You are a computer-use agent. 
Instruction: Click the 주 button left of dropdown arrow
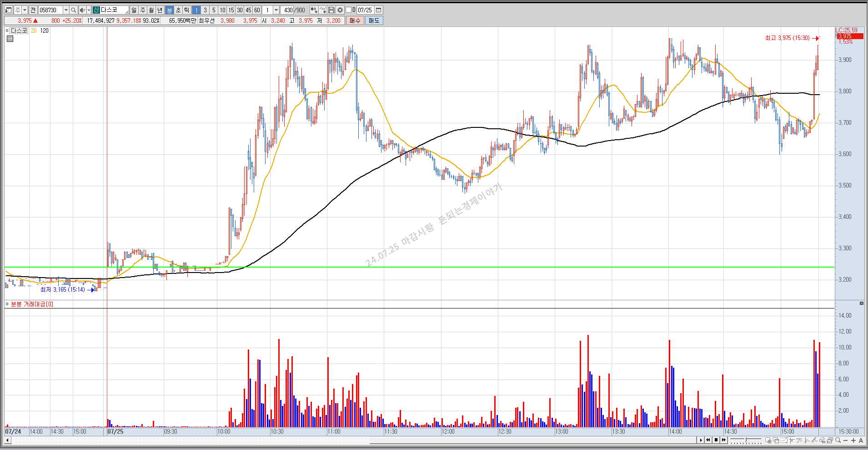point(17,10)
